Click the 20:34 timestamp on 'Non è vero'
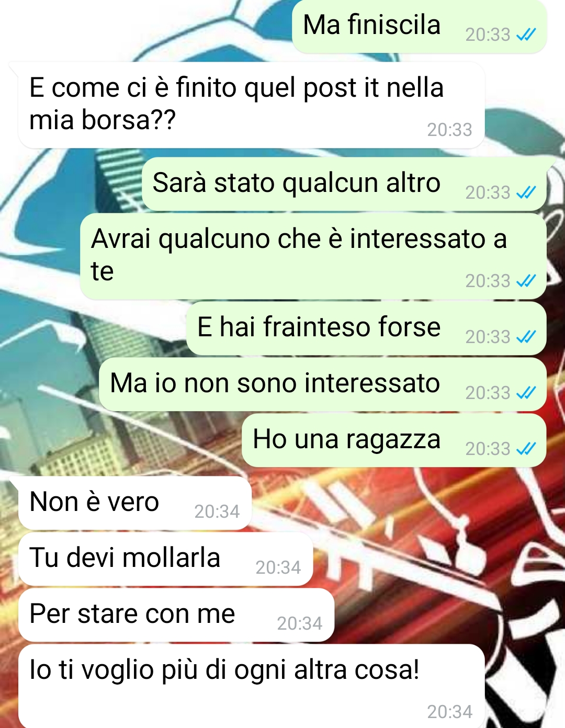 pyautogui.click(x=217, y=511)
